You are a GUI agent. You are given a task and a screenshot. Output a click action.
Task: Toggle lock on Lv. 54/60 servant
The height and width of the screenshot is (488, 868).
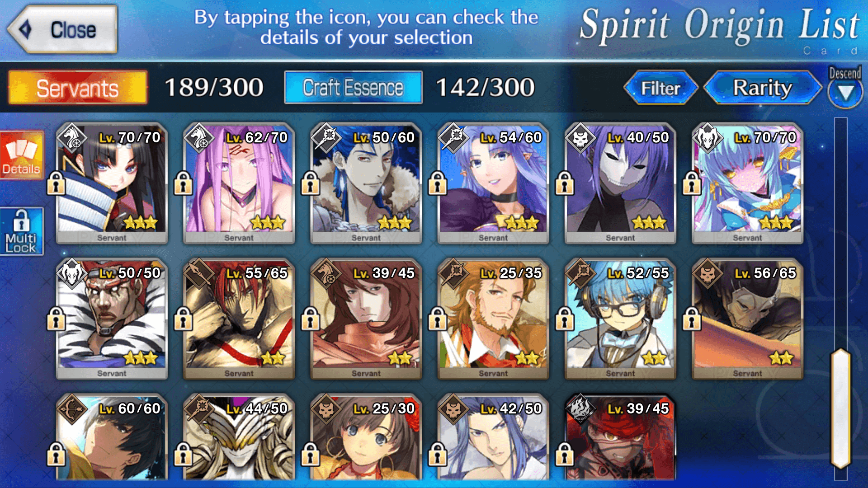438,183
